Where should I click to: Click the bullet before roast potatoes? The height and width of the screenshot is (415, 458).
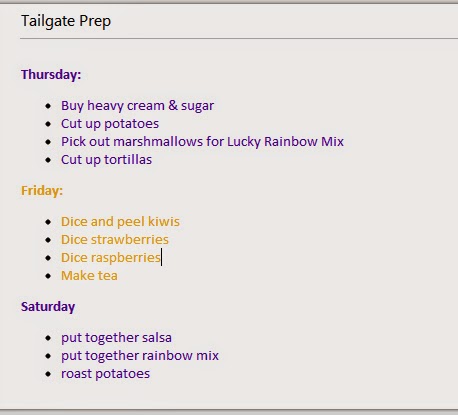point(48,374)
